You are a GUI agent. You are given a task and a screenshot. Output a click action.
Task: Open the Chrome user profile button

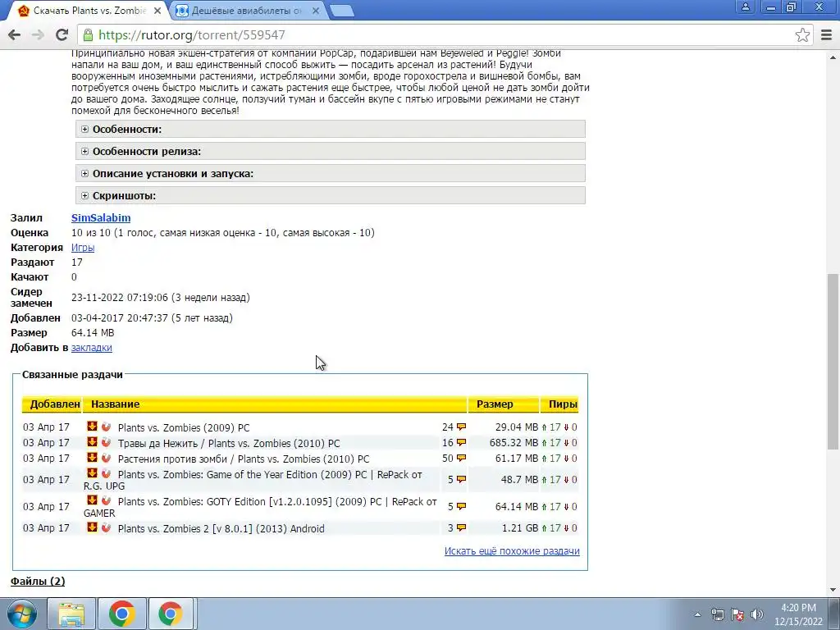[745, 7]
